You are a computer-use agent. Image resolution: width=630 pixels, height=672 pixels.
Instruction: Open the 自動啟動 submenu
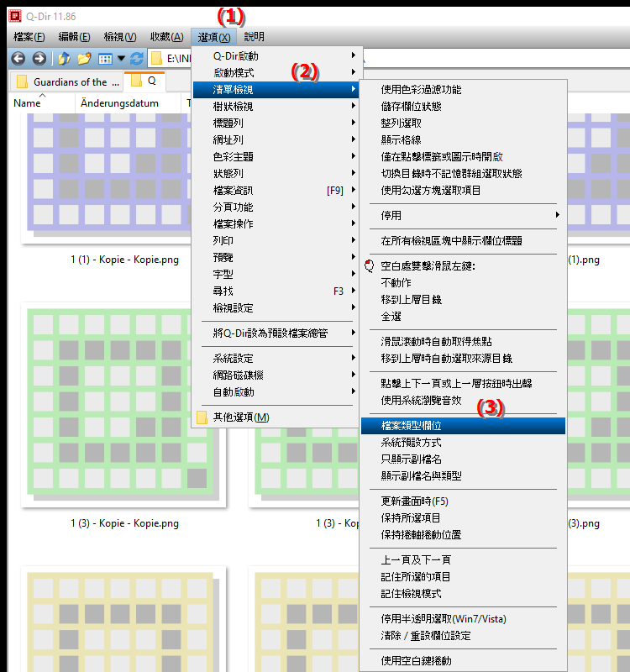[276, 392]
